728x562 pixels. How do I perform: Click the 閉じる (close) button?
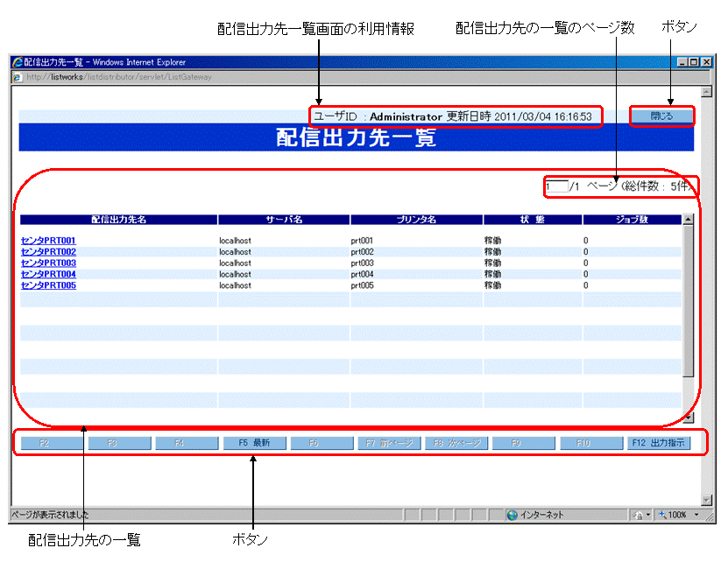pyautogui.click(x=661, y=116)
